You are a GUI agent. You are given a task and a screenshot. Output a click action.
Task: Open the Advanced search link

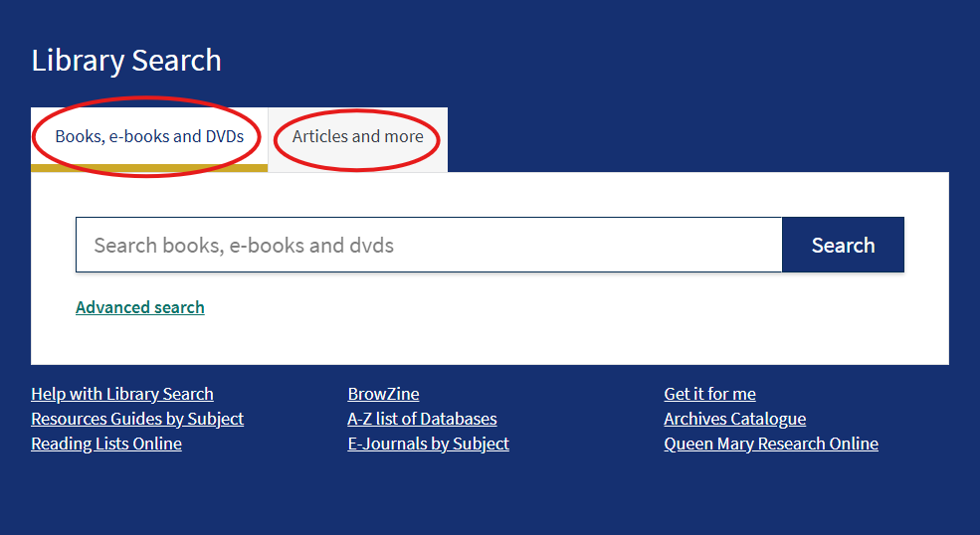(x=140, y=307)
